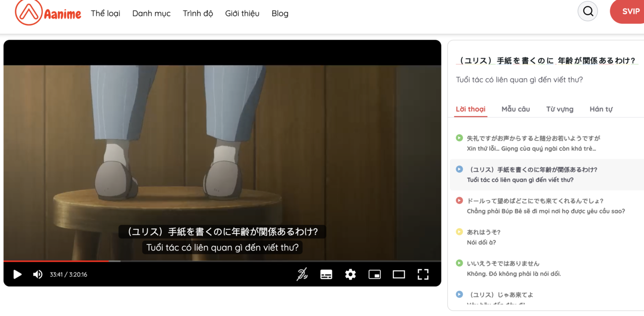Expand the Trình độ menu

click(198, 14)
